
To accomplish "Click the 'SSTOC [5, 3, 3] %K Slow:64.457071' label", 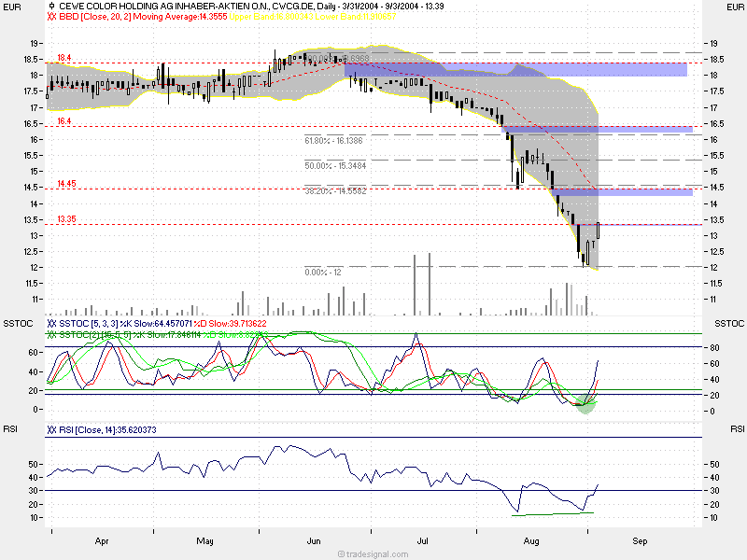I will pos(125,324).
